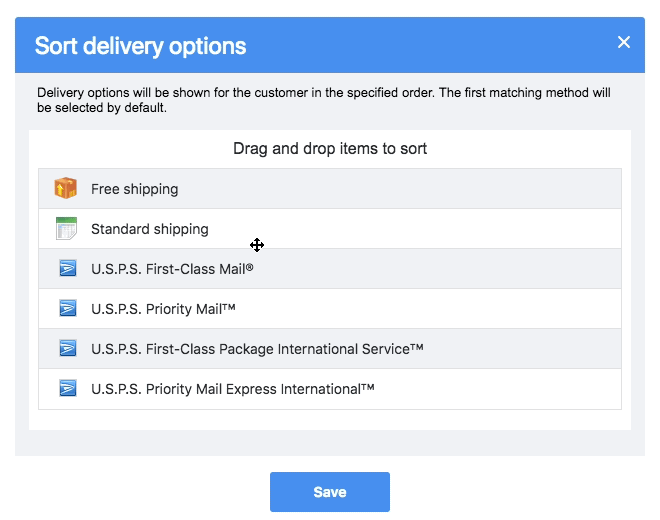This screenshot has width=660, height=520.
Task: Click the delivery options description text
Action: (323, 100)
